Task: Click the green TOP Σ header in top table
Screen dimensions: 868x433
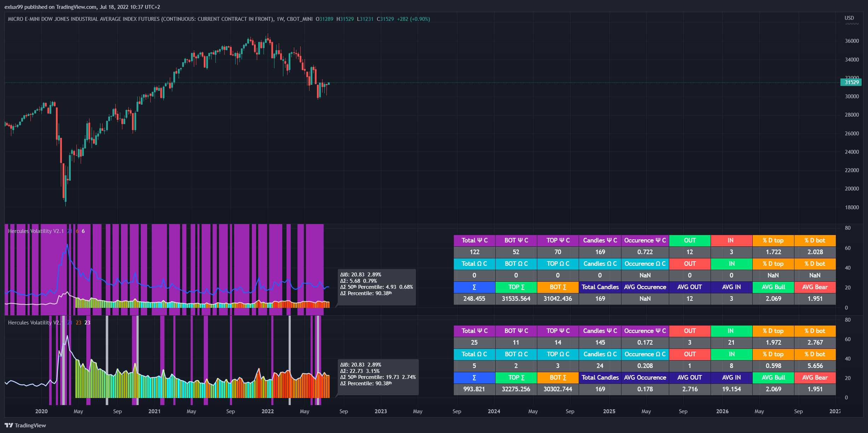Action: coord(516,287)
